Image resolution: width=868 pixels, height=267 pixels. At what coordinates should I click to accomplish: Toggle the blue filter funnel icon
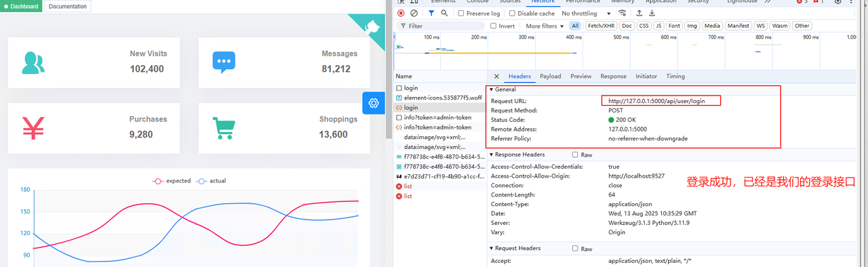[x=431, y=13]
